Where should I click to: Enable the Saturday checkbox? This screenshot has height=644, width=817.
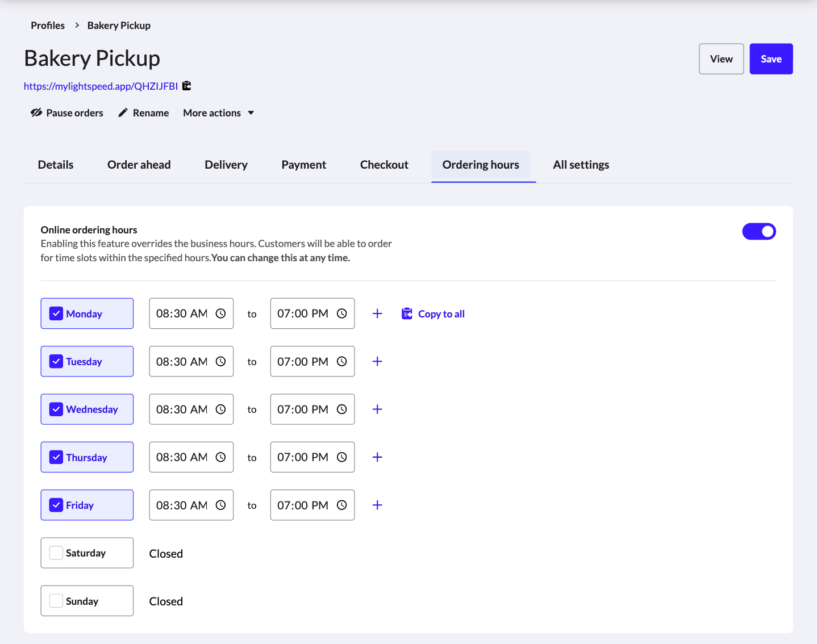coord(55,552)
